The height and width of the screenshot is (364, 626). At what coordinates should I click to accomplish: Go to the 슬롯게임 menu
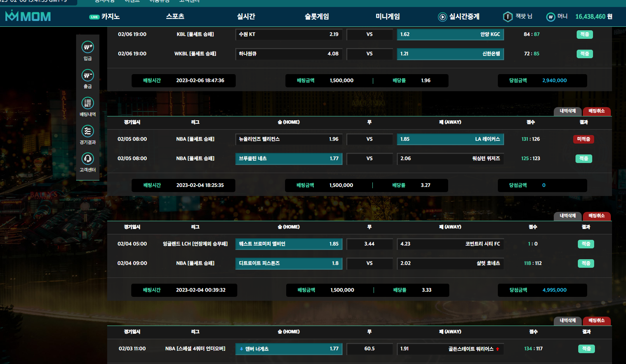(x=316, y=16)
